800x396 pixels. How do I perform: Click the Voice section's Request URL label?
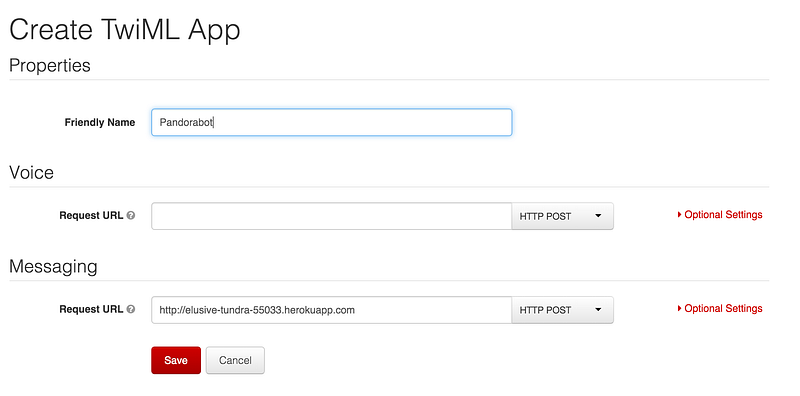91,215
